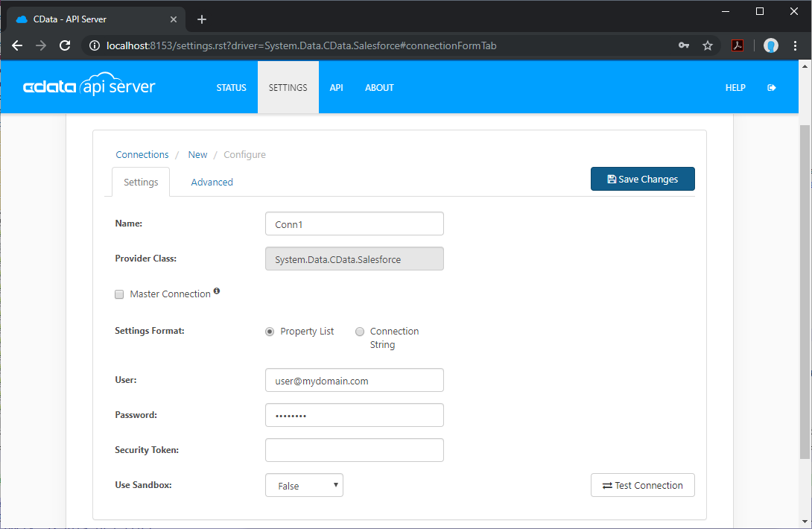Click the Master Connection info icon
Screen dimensions: 812x529
pyautogui.click(x=217, y=291)
